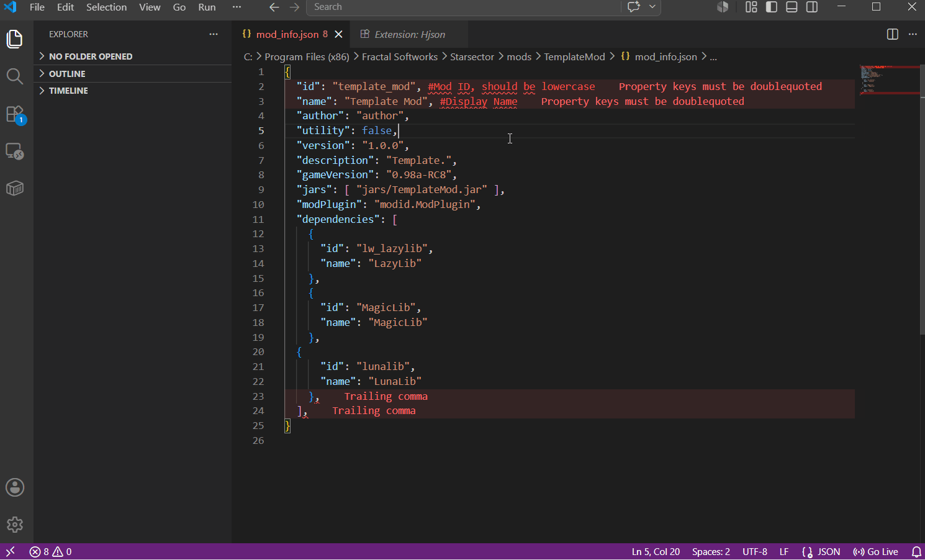Screen dimensions: 925x560
Task: Expand NO FOLDER OPENED section
Action: [x=132, y=56]
